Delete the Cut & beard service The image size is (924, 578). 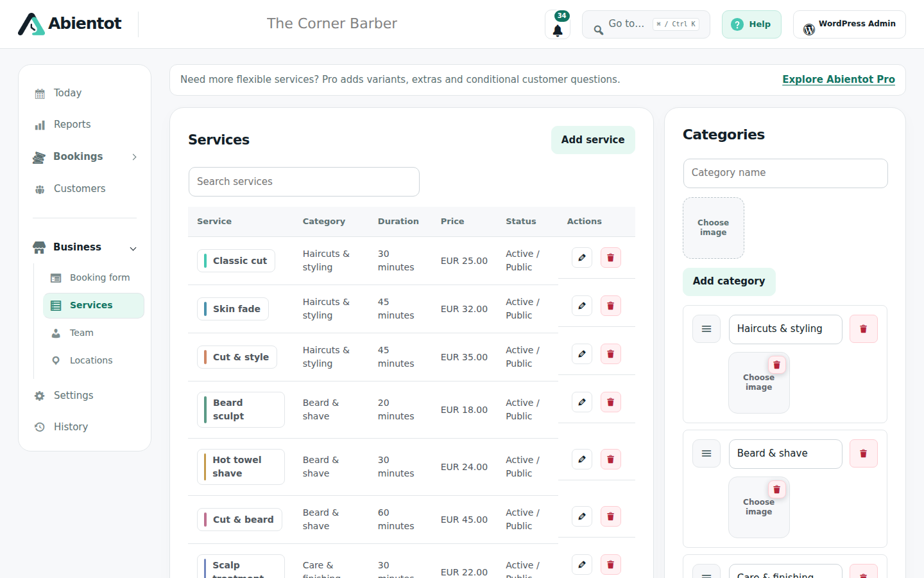[610, 516]
